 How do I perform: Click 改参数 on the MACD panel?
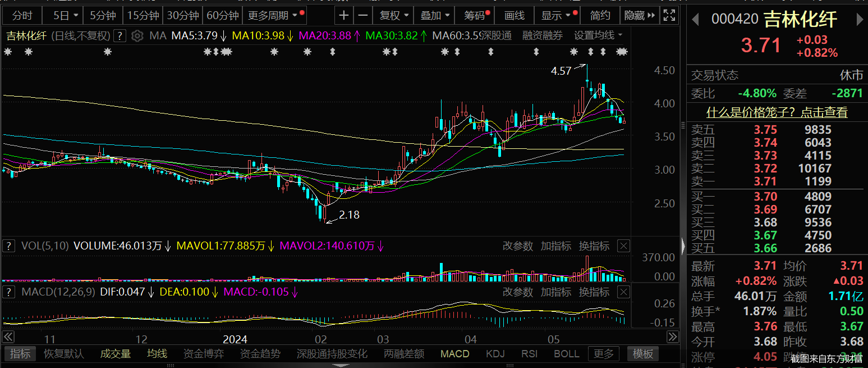point(517,292)
